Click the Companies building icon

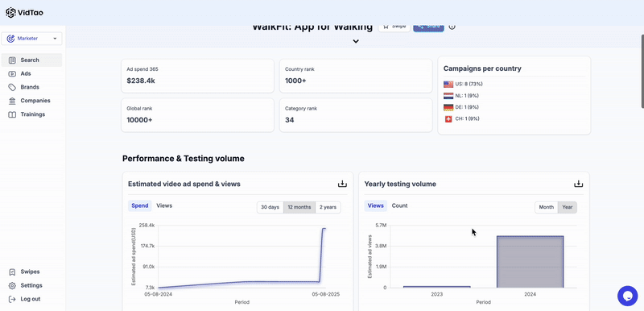[x=12, y=101]
